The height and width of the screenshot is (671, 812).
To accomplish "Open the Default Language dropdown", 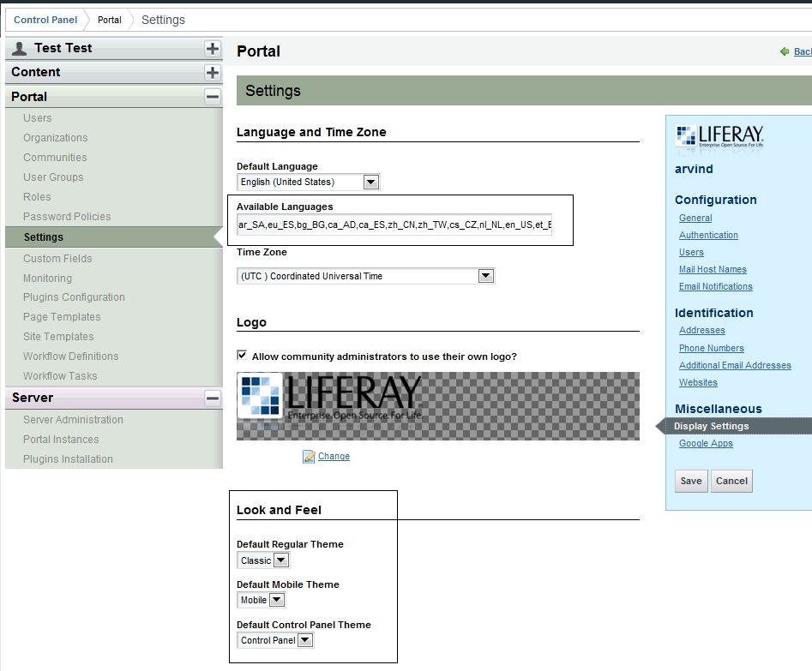I will (370, 182).
